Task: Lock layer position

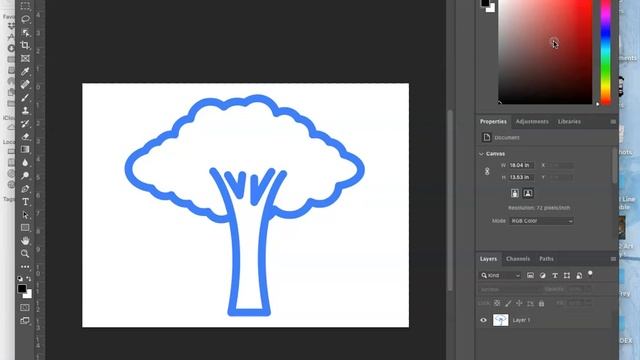Action: pos(519,303)
